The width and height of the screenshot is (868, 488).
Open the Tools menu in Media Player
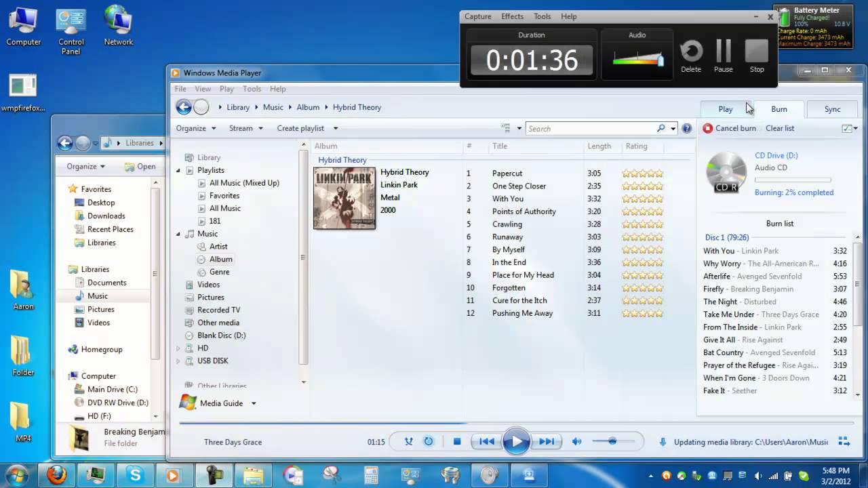point(252,89)
